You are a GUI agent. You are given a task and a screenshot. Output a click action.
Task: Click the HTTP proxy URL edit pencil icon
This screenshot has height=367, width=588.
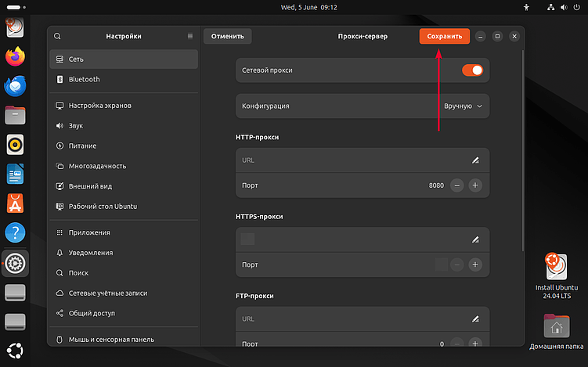[x=474, y=160]
